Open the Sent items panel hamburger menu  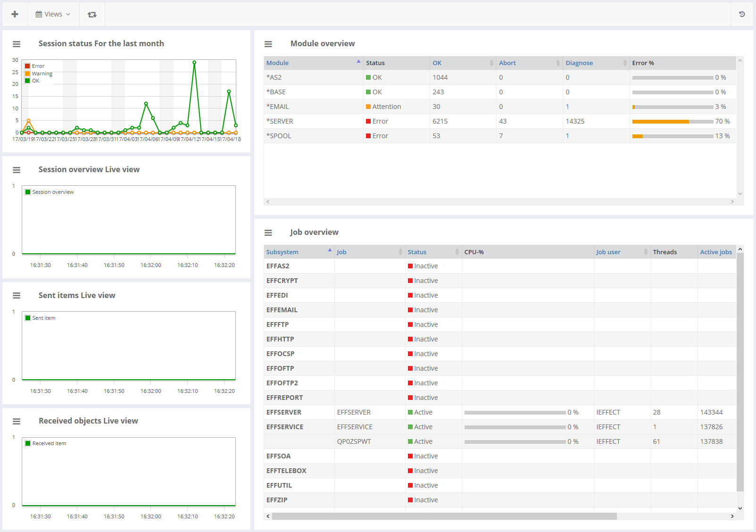[x=17, y=296]
